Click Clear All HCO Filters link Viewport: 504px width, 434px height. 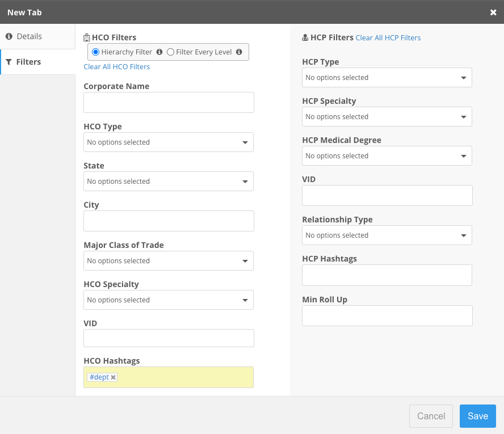pyautogui.click(x=117, y=67)
